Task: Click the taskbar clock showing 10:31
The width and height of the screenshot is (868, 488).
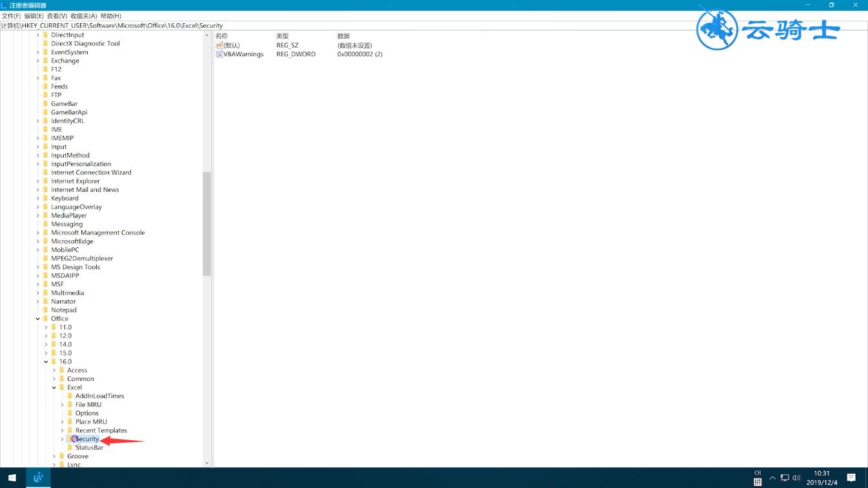Action: coord(822,478)
